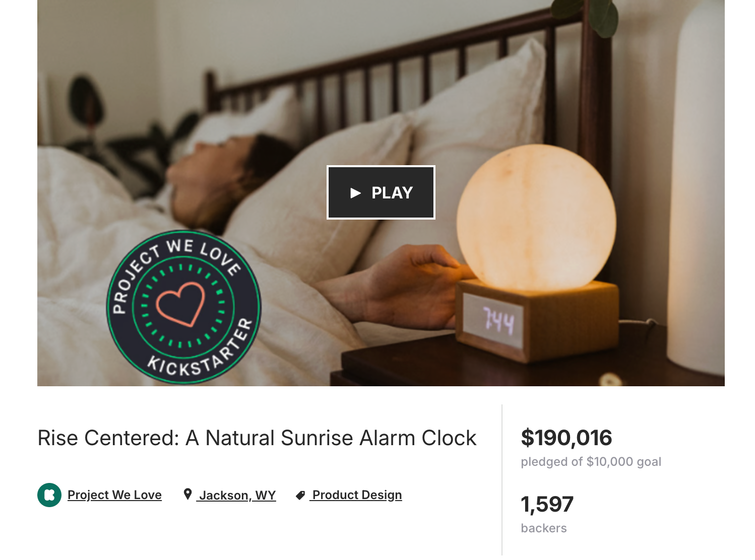The width and height of the screenshot is (755, 560).
Task: Click the pledged of $10,000 goal text
Action: point(591,462)
